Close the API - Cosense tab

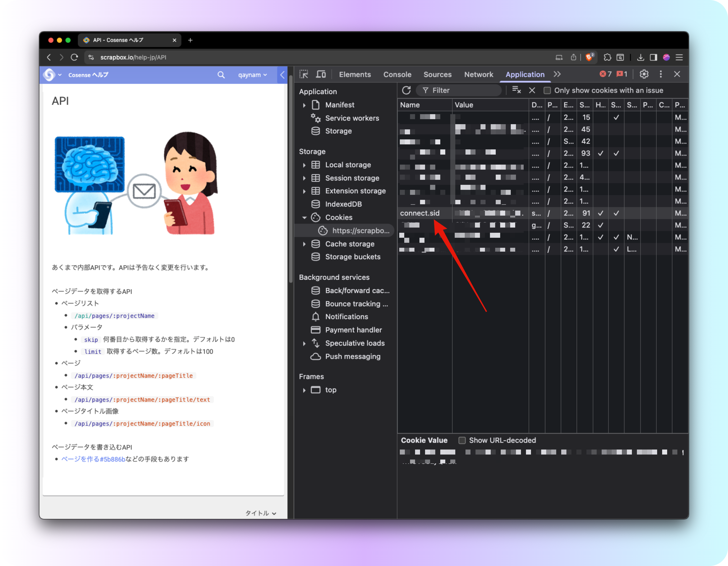[x=174, y=40]
